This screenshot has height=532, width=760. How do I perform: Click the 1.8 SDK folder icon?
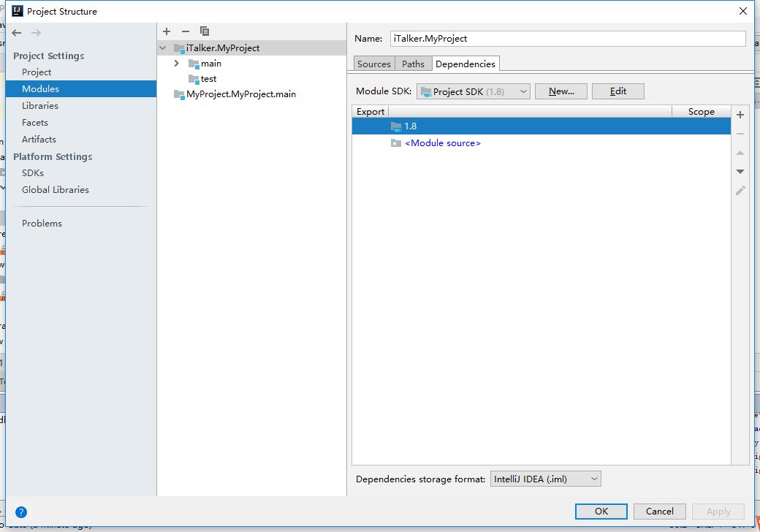tap(396, 126)
